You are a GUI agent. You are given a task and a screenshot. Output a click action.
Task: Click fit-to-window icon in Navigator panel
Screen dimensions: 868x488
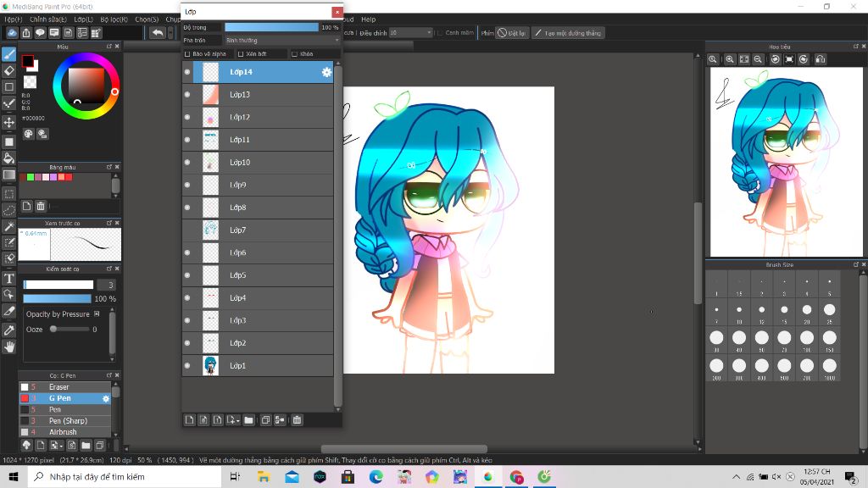(744, 59)
